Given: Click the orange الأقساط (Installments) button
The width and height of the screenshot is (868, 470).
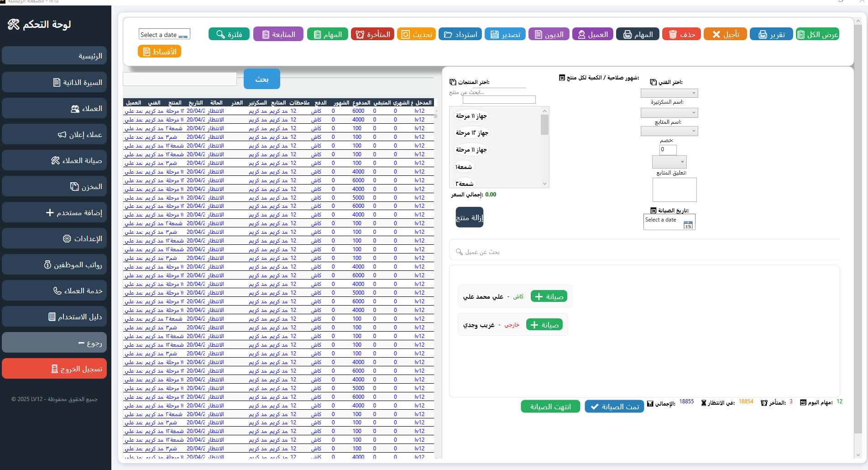Looking at the screenshot, I should 160,52.
